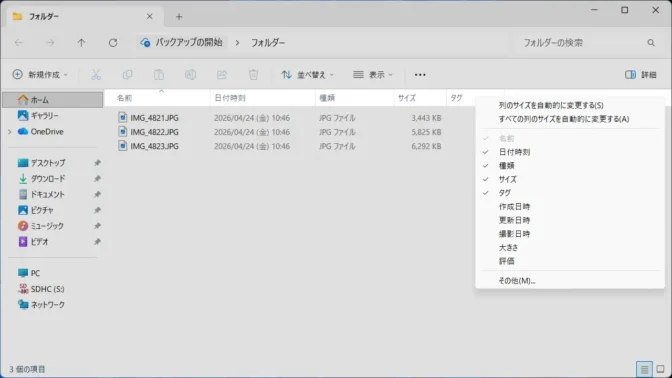Click the search magnifier icon
The image size is (672, 378).
pyautogui.click(x=651, y=43)
